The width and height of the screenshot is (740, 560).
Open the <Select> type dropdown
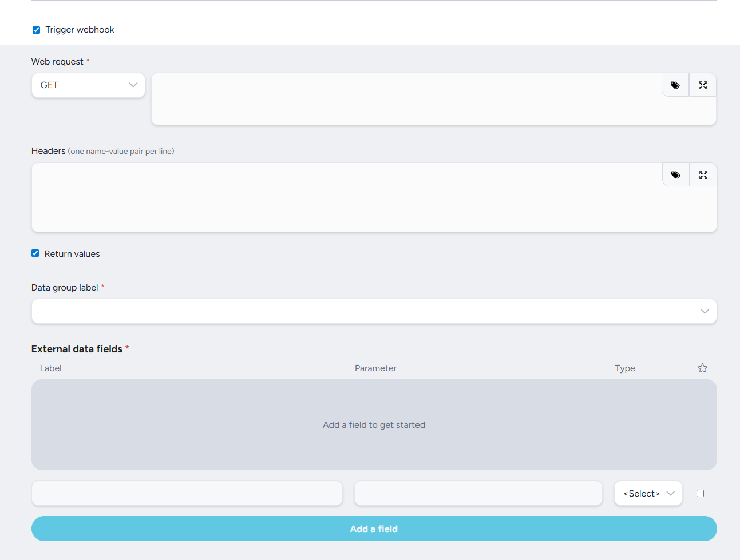(648, 493)
